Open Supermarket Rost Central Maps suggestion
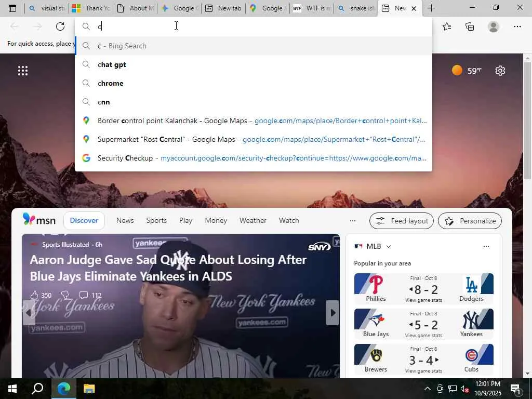This screenshot has height=399, width=532. (253, 139)
